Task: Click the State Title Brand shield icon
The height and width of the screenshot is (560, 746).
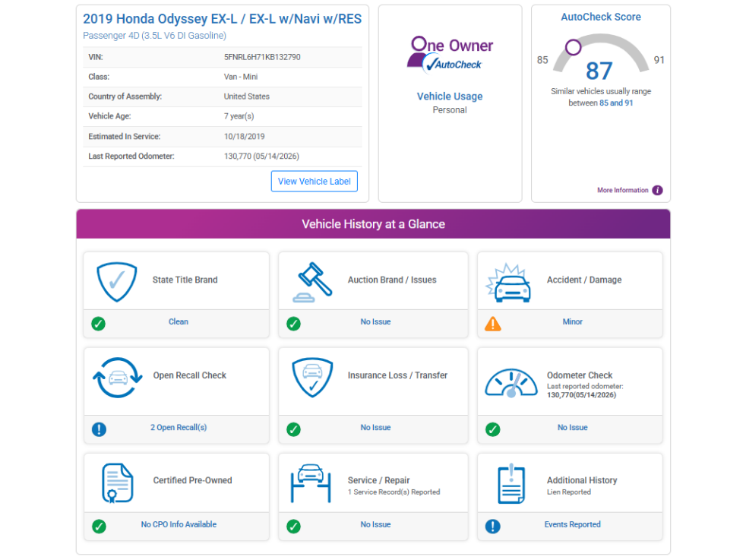Action: coord(117,282)
